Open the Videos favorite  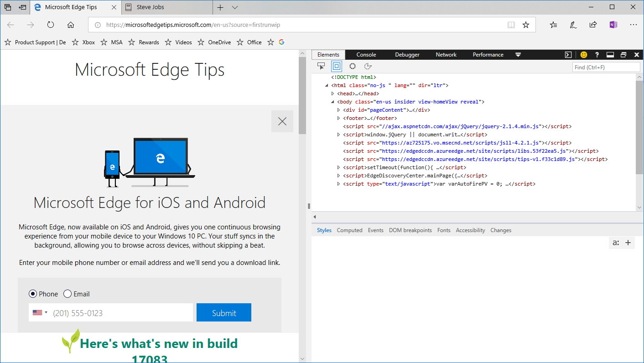point(178,42)
